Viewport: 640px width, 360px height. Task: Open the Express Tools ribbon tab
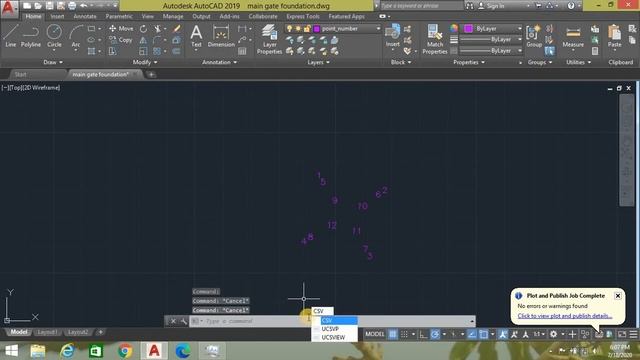pos(303,16)
